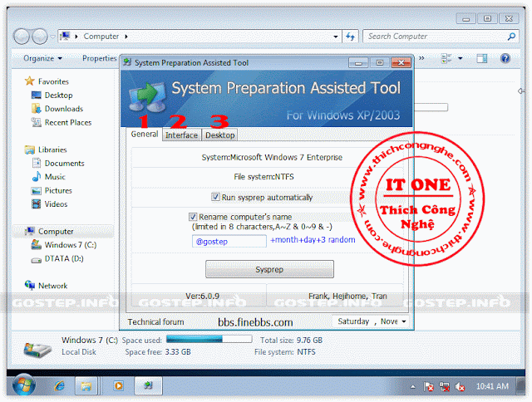Change view using the view icon
The height and width of the screenshot is (402, 532).
tap(446, 58)
